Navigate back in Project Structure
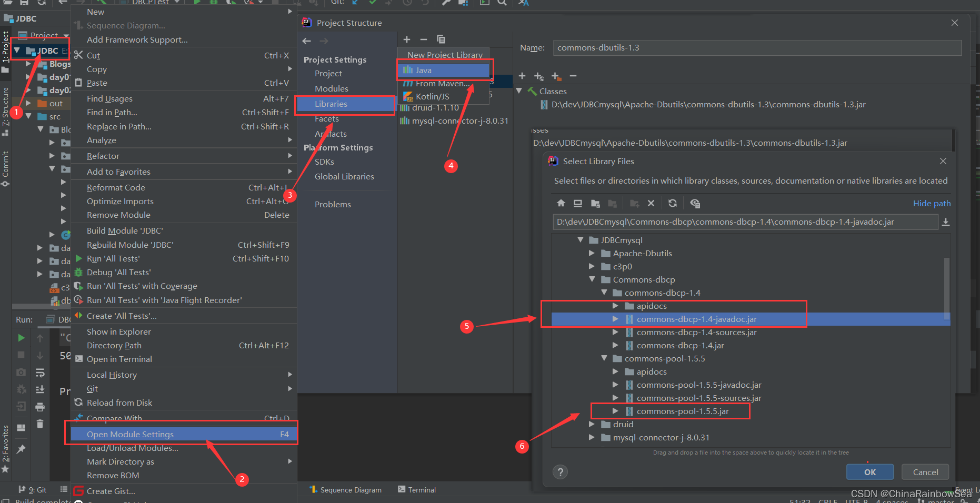Viewport: 980px width, 503px height. point(307,41)
